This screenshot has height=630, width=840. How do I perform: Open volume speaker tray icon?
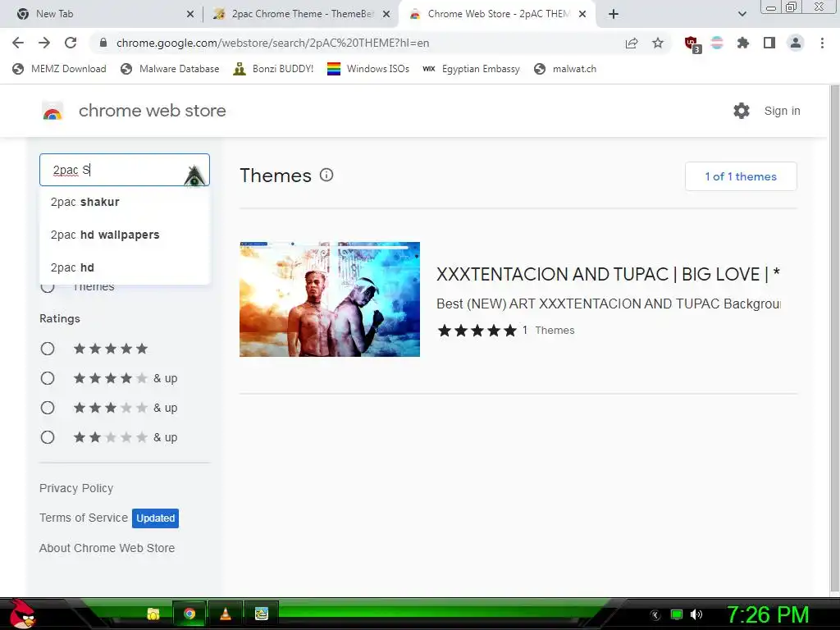696,614
